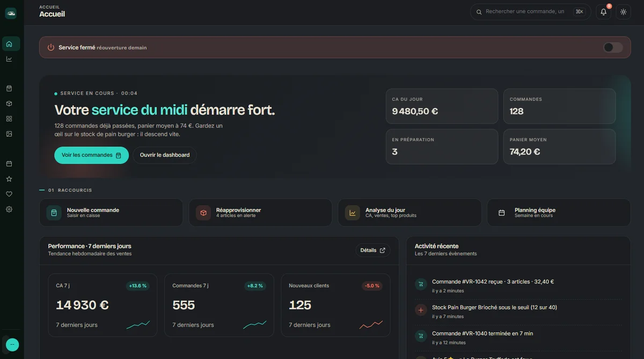
Task: Open Analyse du jour shortcut
Action: pyautogui.click(x=409, y=213)
